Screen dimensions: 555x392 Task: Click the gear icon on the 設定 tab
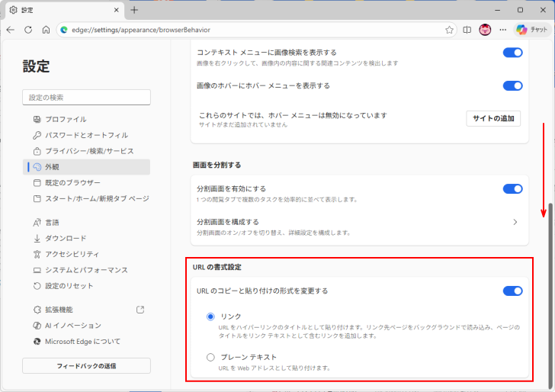tap(14, 10)
